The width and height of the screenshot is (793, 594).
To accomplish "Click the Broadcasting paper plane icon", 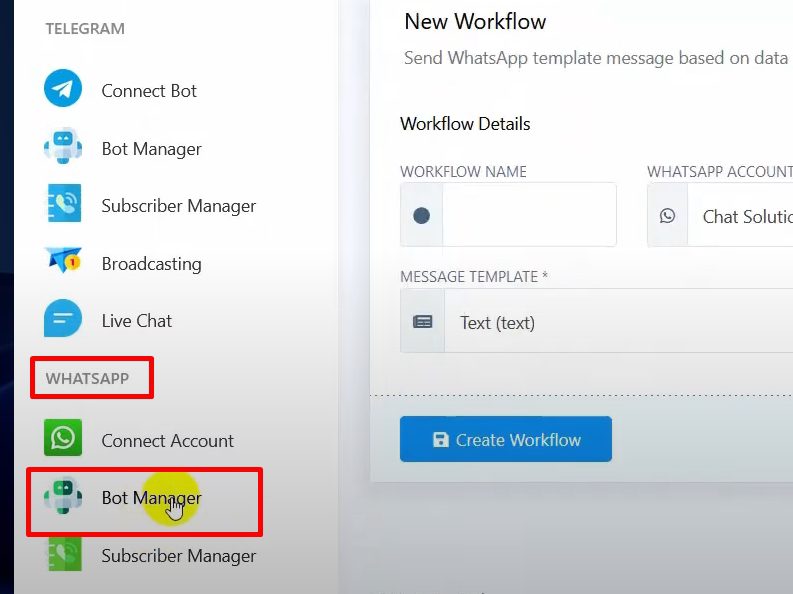I will pos(63,262).
